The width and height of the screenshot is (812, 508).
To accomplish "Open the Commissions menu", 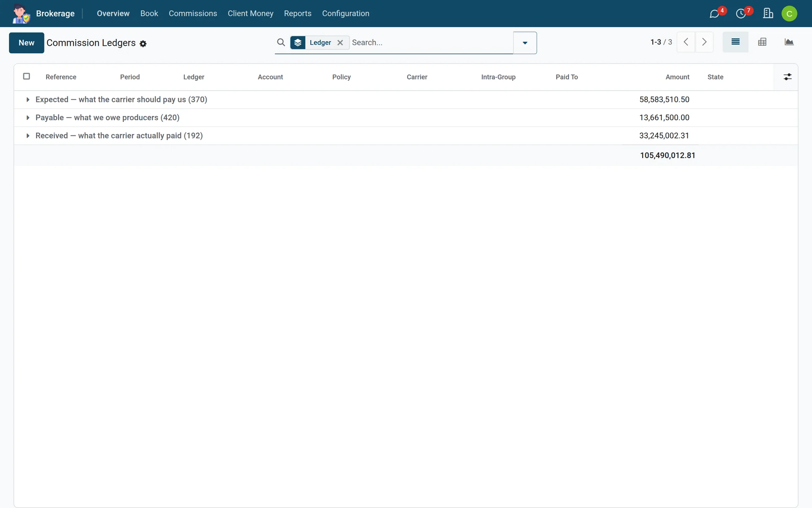I will click(x=193, y=14).
